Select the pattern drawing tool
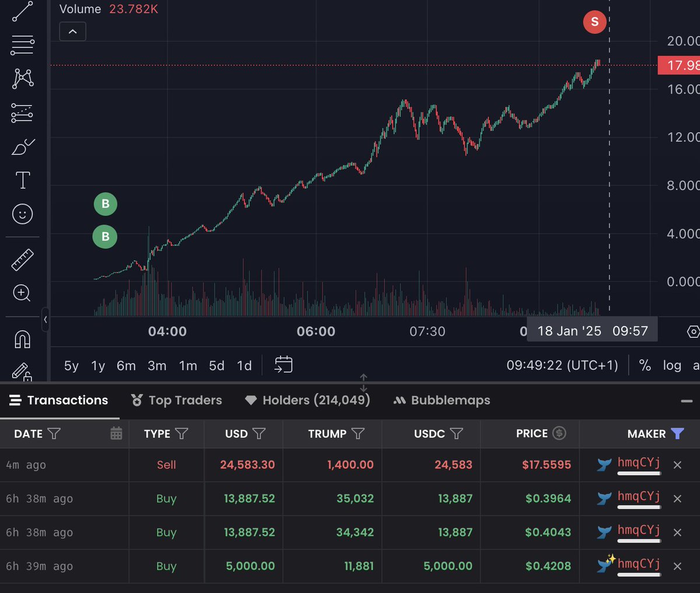This screenshot has width=700, height=593. click(23, 78)
